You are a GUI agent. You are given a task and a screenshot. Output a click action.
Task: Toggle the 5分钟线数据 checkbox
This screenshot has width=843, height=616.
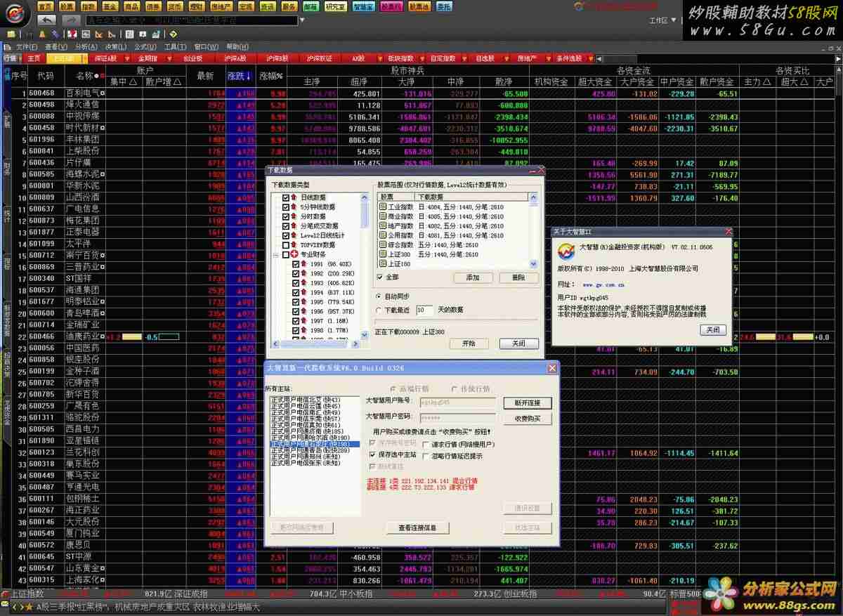tap(286, 207)
